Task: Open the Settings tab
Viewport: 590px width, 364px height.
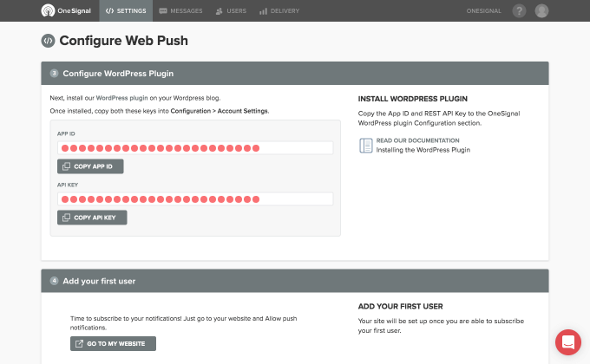Action: [126, 10]
